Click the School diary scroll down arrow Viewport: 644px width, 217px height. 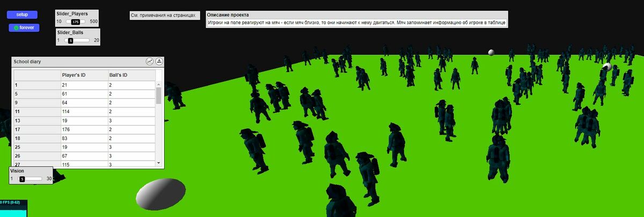click(x=158, y=162)
